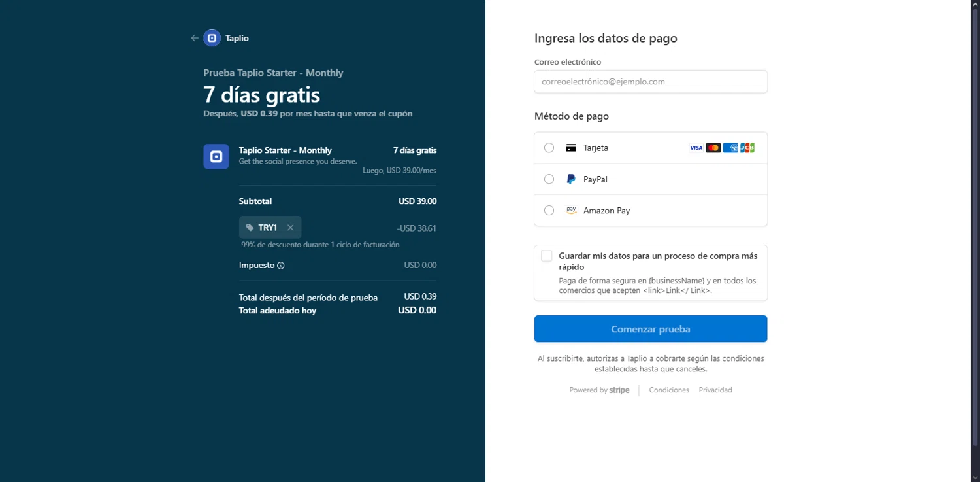980x482 pixels.
Task: Click 'Get the social presence you deserve.'
Action: pos(298,161)
